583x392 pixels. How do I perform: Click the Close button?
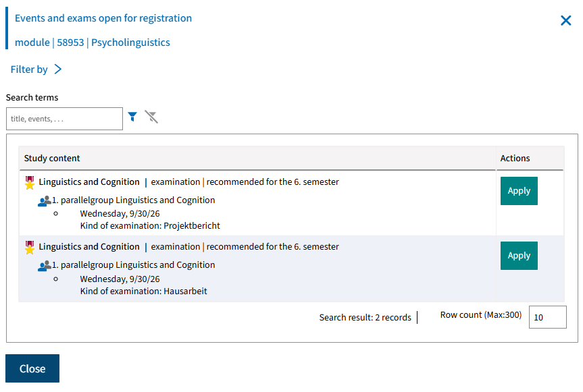[x=32, y=368]
